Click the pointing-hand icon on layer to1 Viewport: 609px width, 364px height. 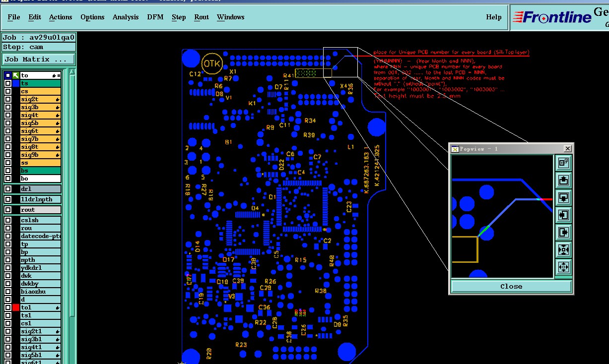(58, 307)
